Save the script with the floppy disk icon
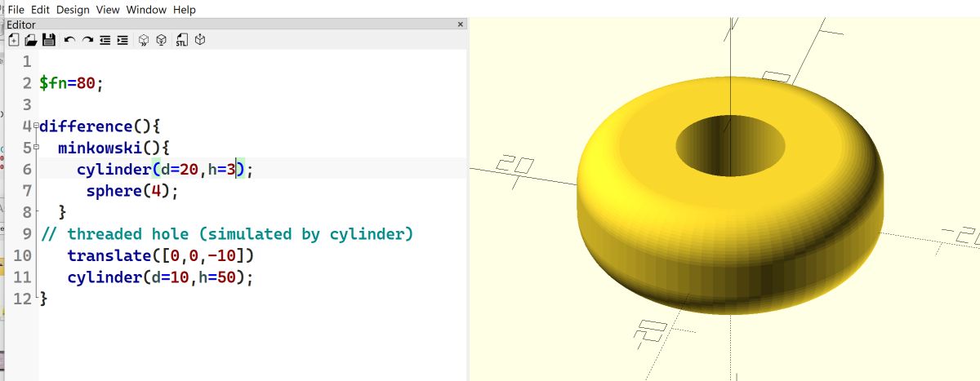 click(48, 39)
